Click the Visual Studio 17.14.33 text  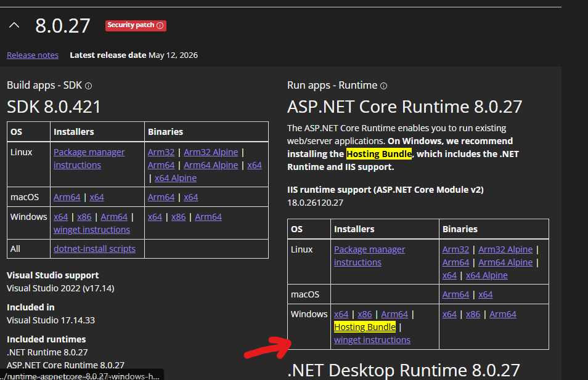pyautogui.click(x=51, y=320)
